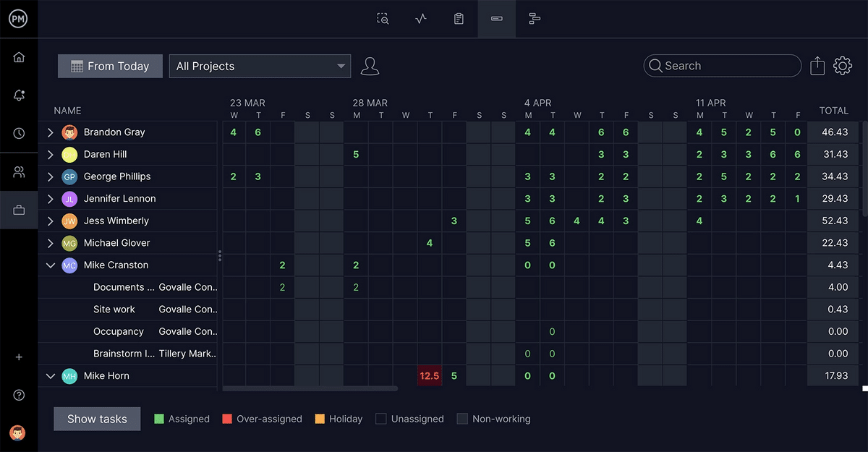Collapse the Mike Cranston row
The height and width of the screenshot is (452, 868).
[x=51, y=265]
